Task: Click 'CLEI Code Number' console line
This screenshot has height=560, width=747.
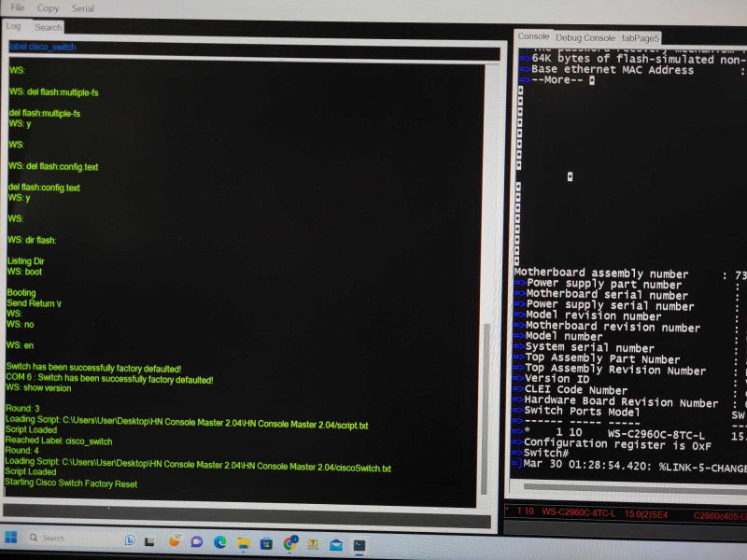Action: (x=576, y=390)
